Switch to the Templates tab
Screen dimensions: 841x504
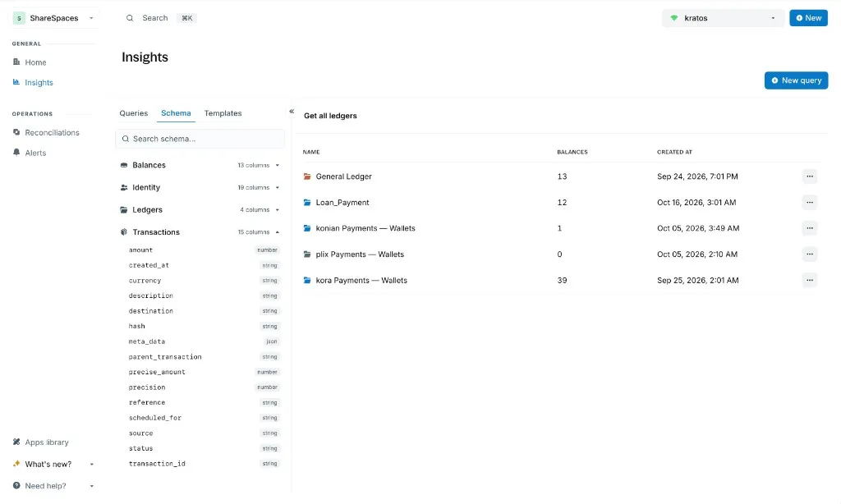(223, 113)
